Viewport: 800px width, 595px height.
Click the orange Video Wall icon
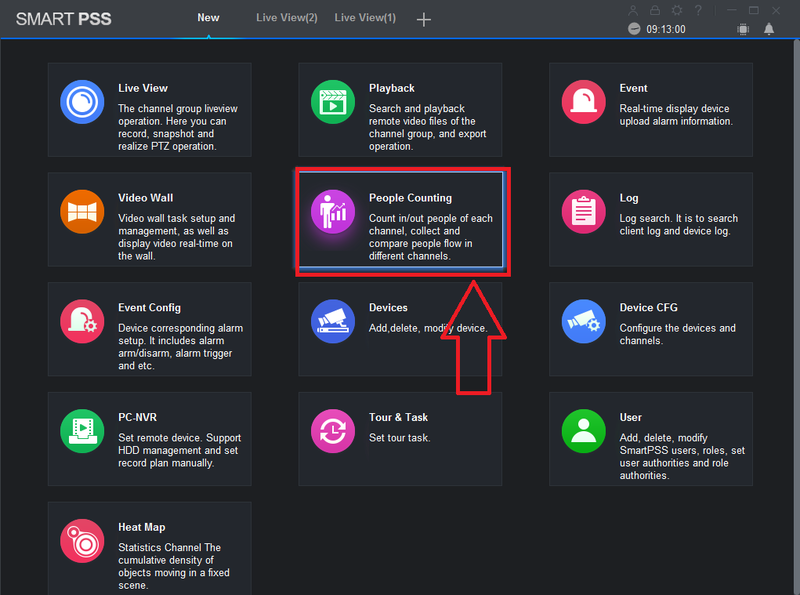point(82,211)
